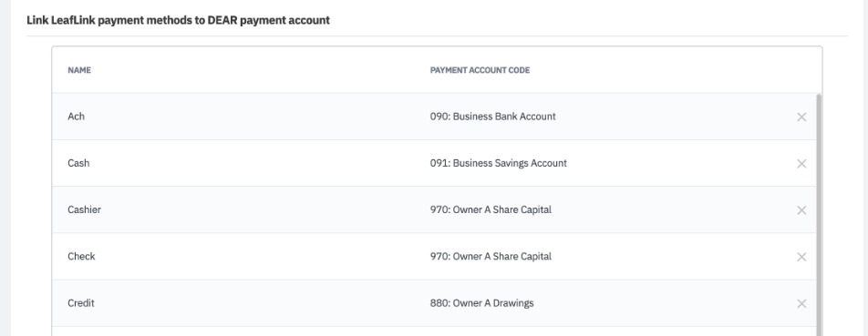
Task: Click the Link LeafLink payment methods heading
Action: (x=179, y=20)
